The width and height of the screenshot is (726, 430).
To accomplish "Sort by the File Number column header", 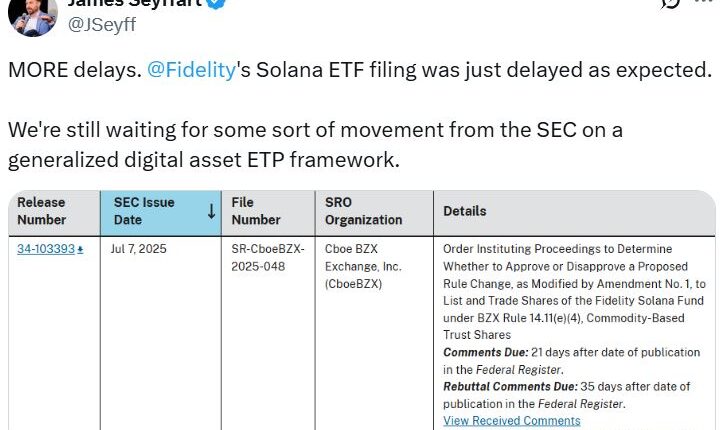I will pos(256,211).
